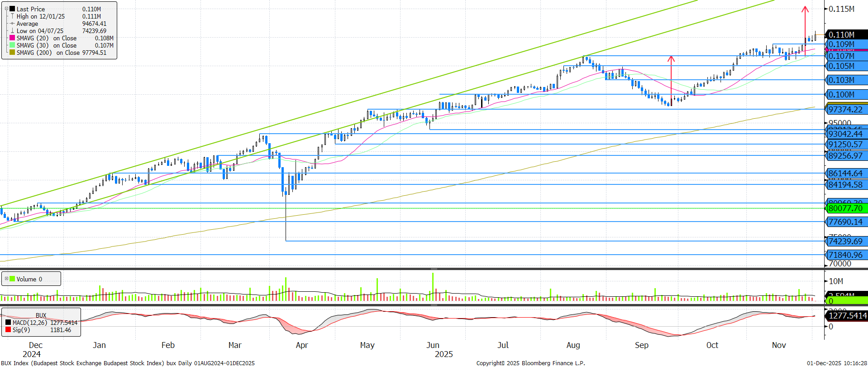This screenshot has width=868, height=367.
Task: Click the Average marker icon in legend
Action: (x=12, y=24)
